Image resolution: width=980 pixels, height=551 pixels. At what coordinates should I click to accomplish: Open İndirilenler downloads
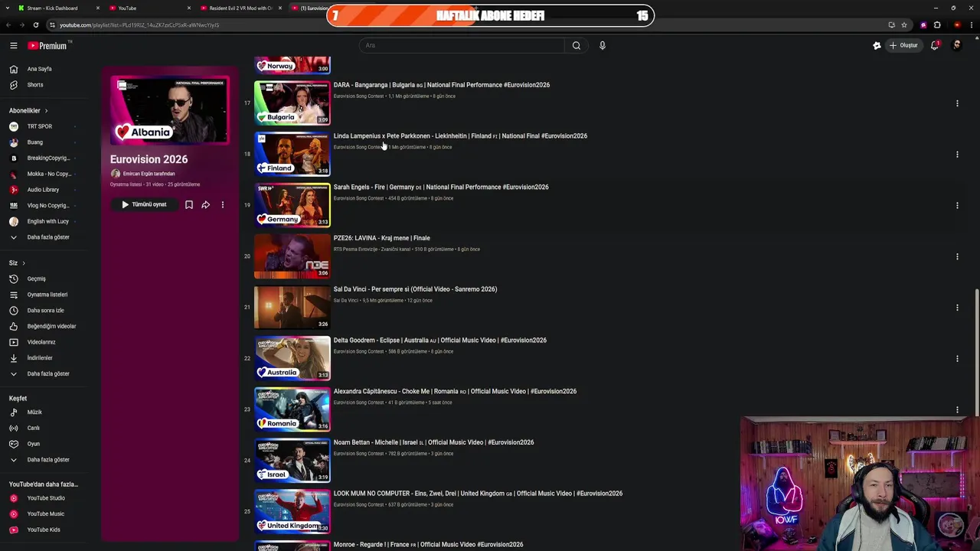[40, 358]
